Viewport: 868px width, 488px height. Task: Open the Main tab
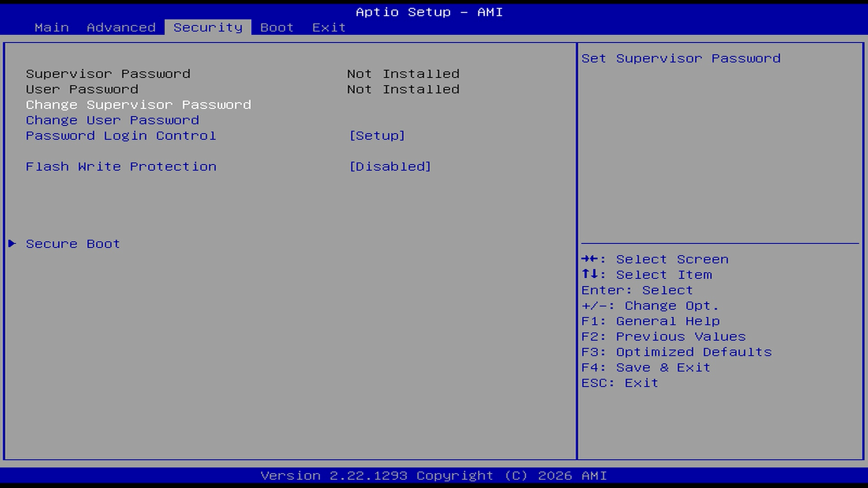(52, 28)
